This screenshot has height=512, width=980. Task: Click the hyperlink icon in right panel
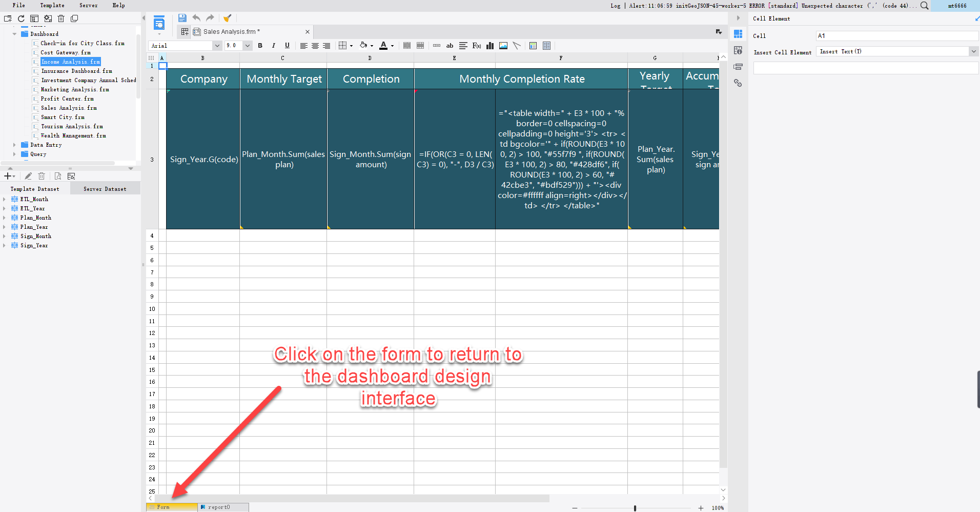click(x=738, y=83)
